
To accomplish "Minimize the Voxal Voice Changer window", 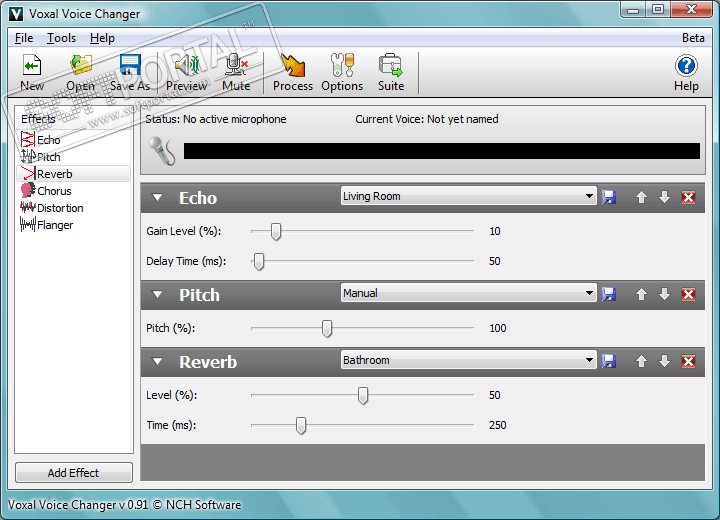I will tap(633, 10).
